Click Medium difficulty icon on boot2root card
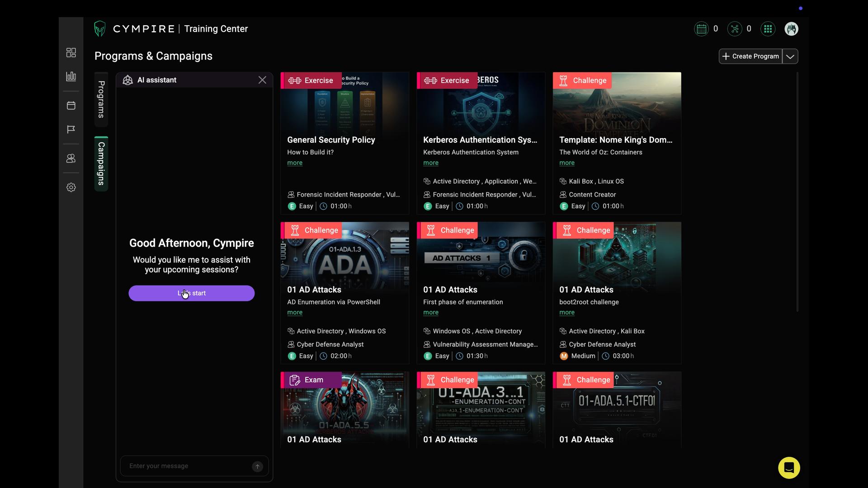This screenshot has height=488, width=868. click(564, 356)
